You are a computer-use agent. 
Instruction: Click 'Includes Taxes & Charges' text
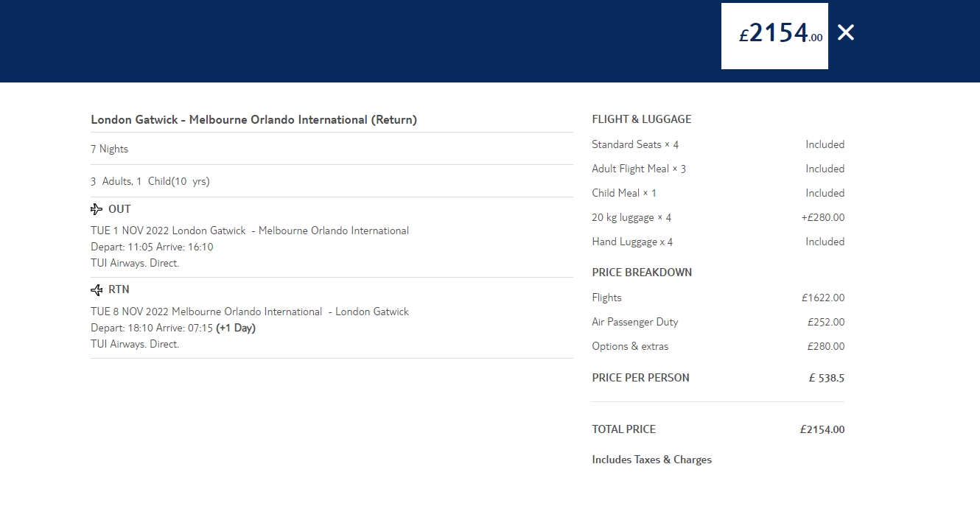pos(651,460)
